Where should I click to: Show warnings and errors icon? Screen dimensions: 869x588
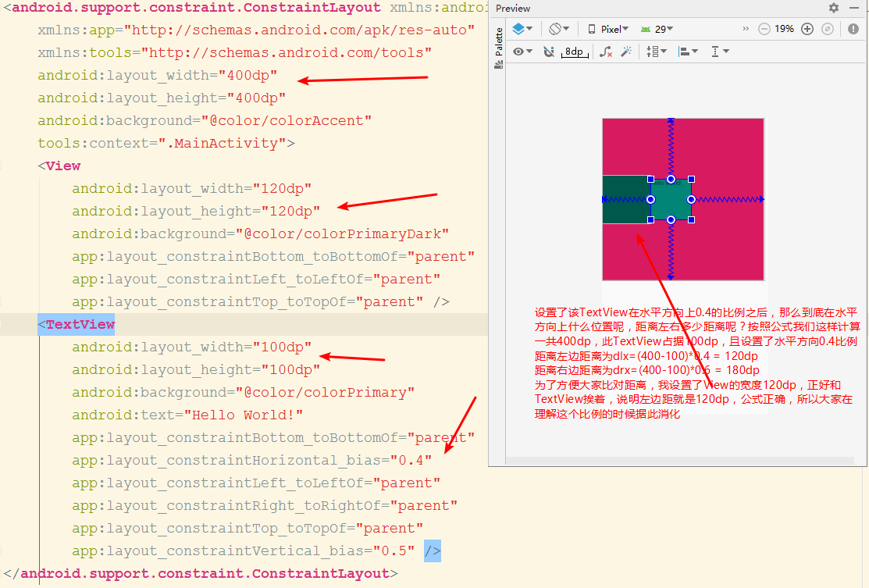(x=853, y=29)
